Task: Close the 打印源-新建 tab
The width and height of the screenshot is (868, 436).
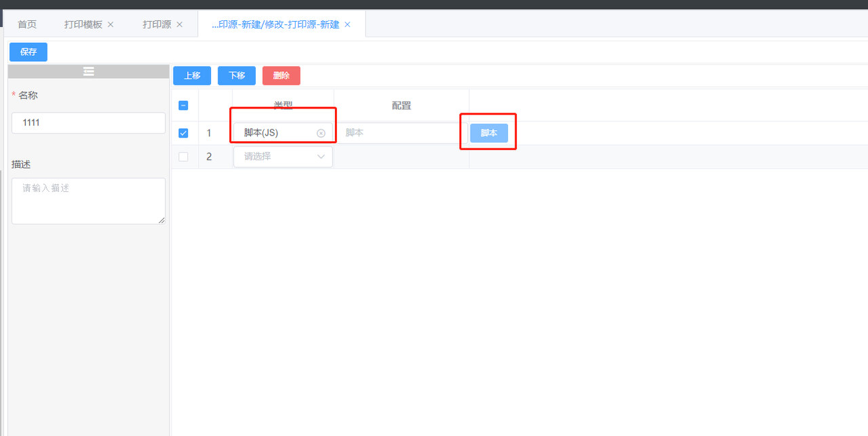Action: coord(347,24)
